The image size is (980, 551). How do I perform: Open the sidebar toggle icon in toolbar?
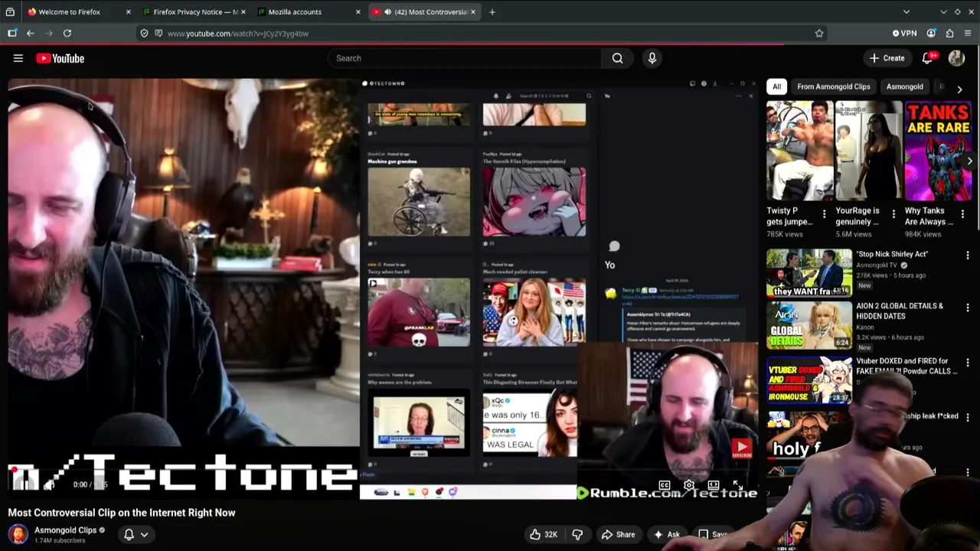pyautogui.click(x=12, y=33)
